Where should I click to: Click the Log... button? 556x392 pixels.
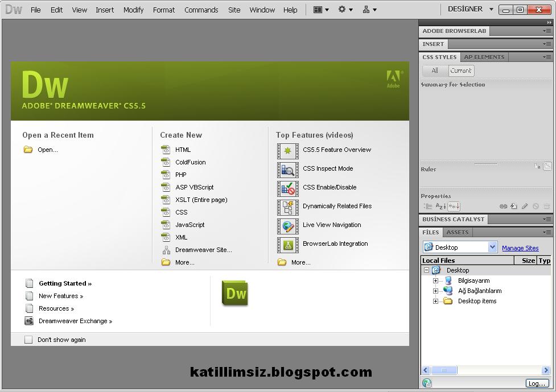[x=537, y=383]
